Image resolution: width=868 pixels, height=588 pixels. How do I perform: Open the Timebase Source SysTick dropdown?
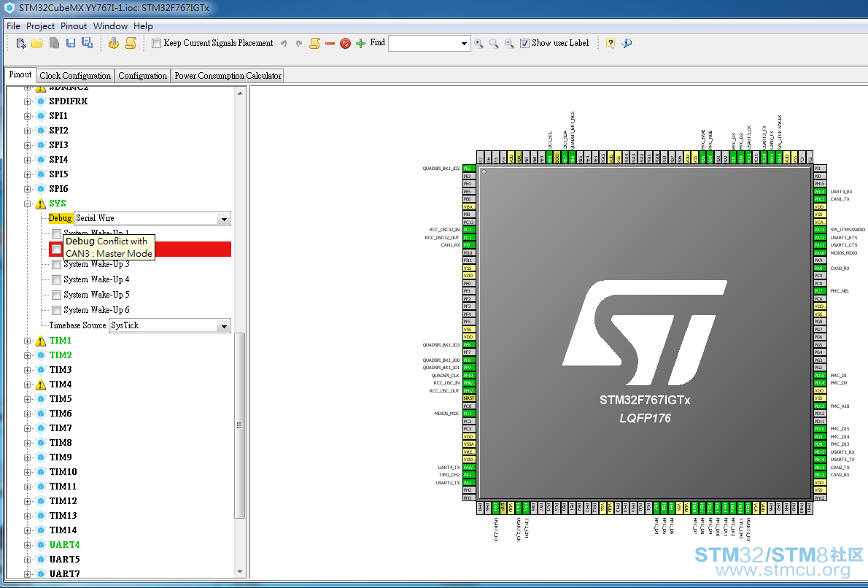[x=224, y=325]
